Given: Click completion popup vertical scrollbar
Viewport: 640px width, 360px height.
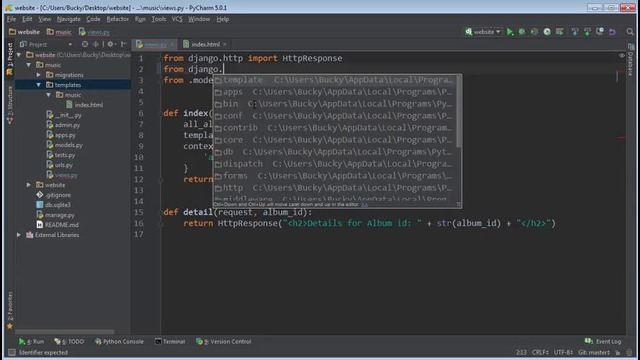Looking at the screenshot, I should pyautogui.click(x=458, y=111).
